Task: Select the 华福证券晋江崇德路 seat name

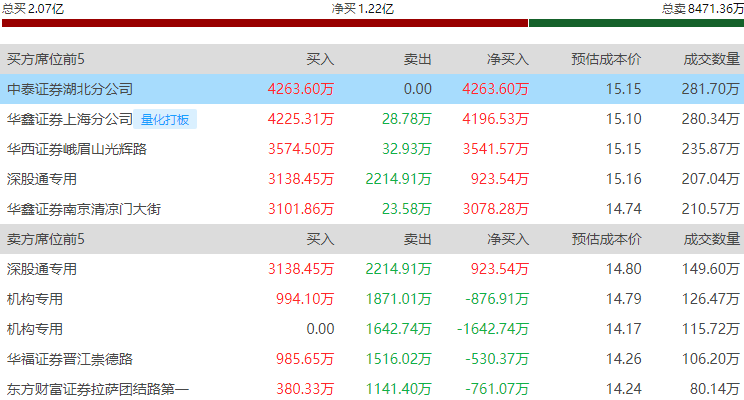Action: (70, 359)
